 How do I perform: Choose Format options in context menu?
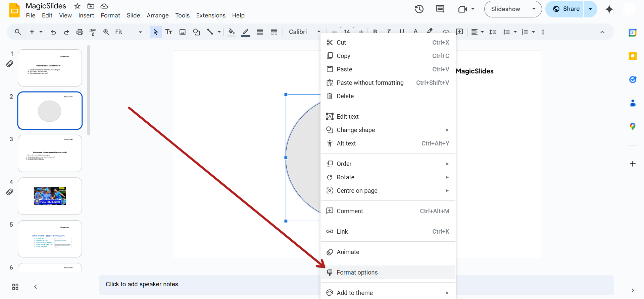[388, 273]
